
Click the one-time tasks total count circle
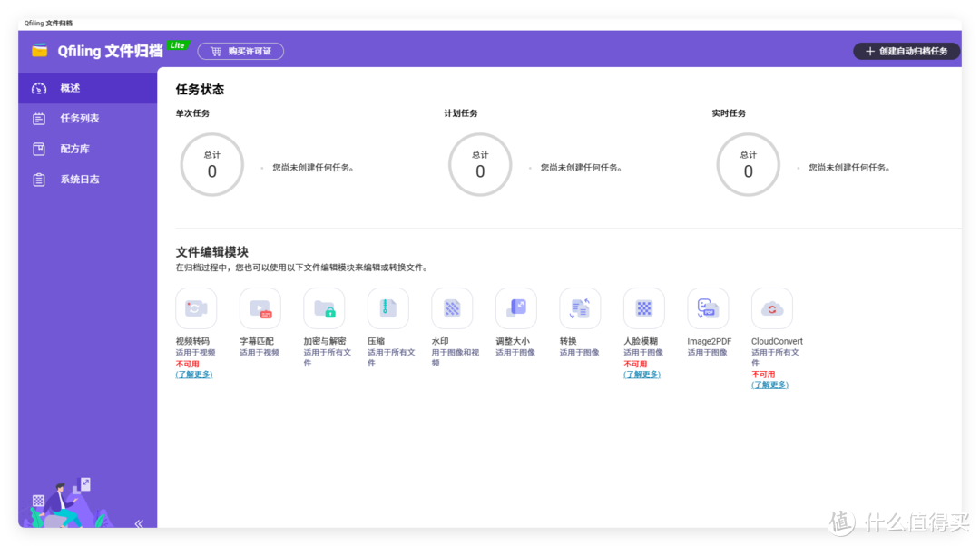click(x=212, y=165)
